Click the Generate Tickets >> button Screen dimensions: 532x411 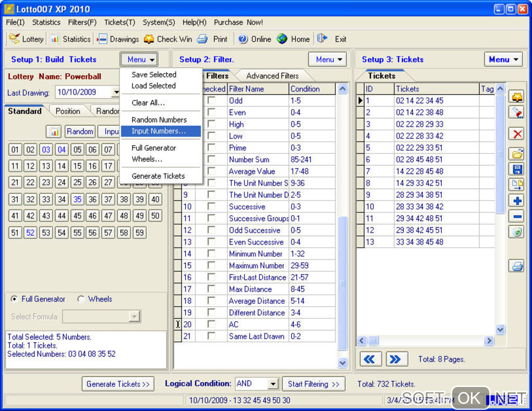pos(118,384)
